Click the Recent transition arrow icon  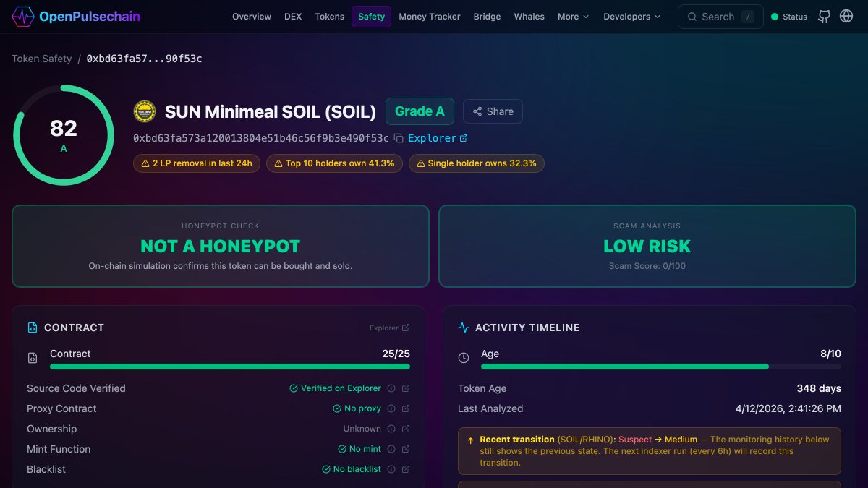coord(471,440)
